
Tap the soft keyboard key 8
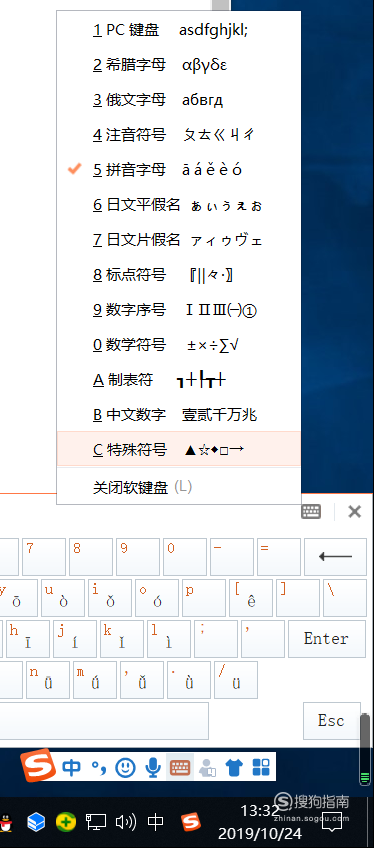coord(91,556)
